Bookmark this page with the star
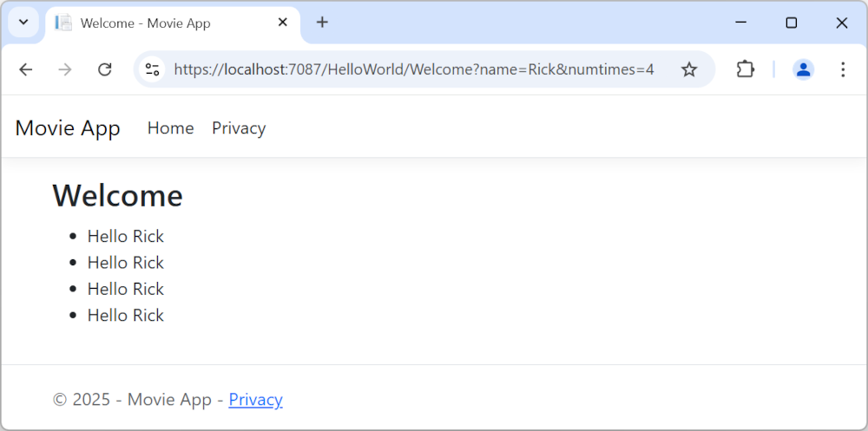Viewport: 868px width, 431px height. click(x=689, y=69)
